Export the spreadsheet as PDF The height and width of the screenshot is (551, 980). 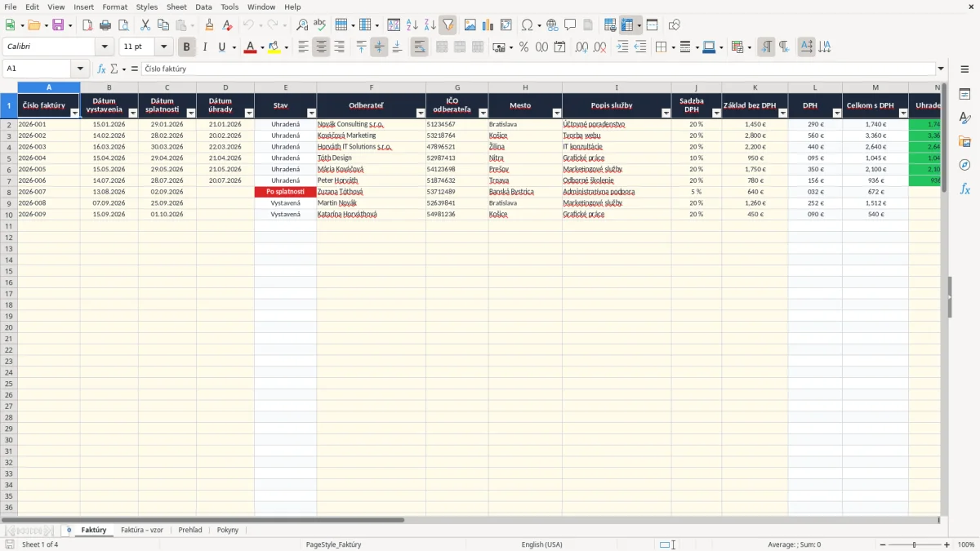87,25
